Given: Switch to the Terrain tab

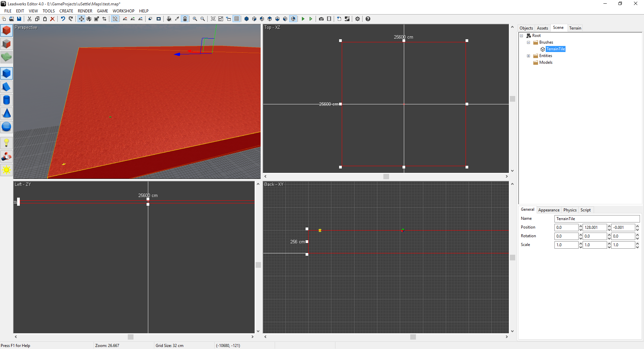Looking at the screenshot, I should [x=575, y=28].
